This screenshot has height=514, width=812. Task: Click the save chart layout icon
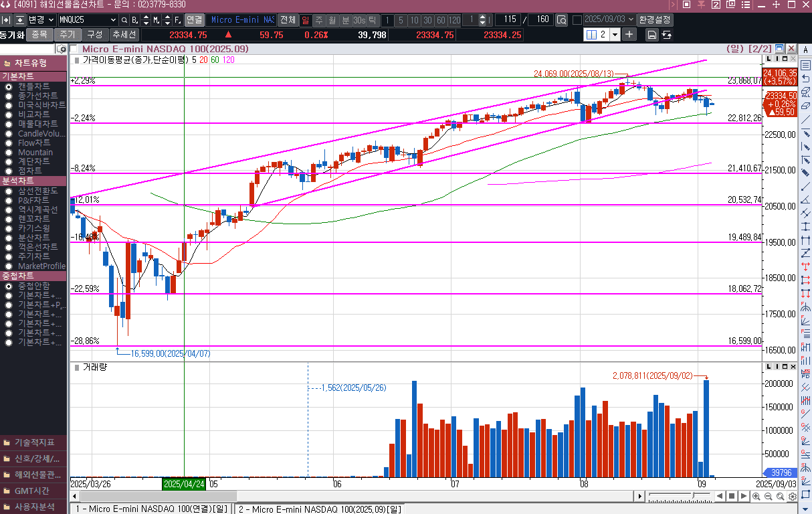coord(651,35)
